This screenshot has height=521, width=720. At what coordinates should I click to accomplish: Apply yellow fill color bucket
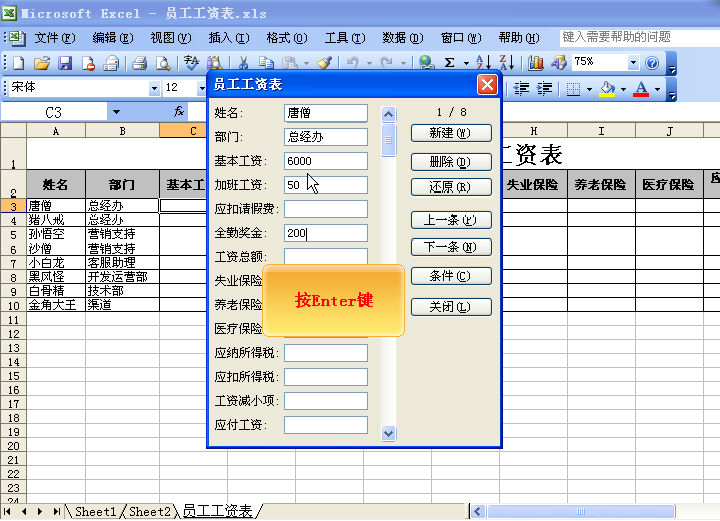click(608, 88)
